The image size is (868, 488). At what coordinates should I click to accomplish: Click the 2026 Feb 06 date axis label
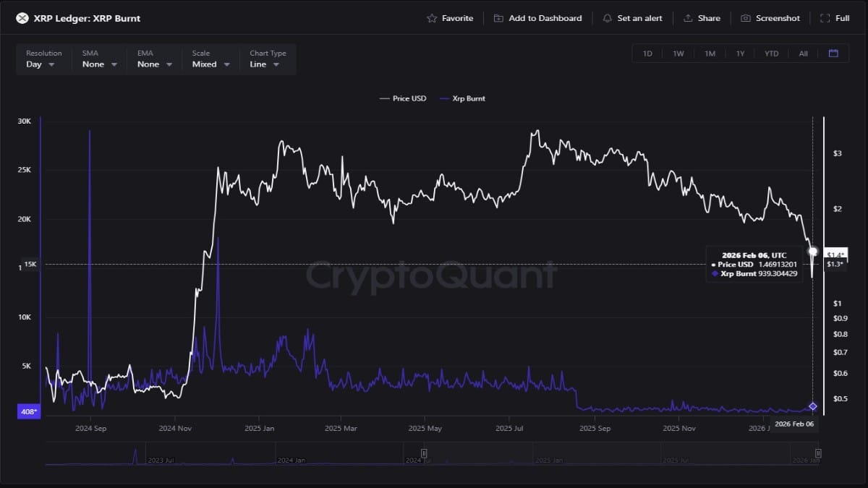pyautogui.click(x=794, y=424)
